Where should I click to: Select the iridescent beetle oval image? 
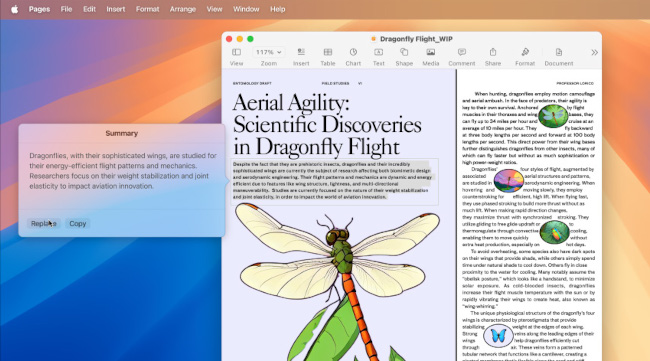pos(555,233)
